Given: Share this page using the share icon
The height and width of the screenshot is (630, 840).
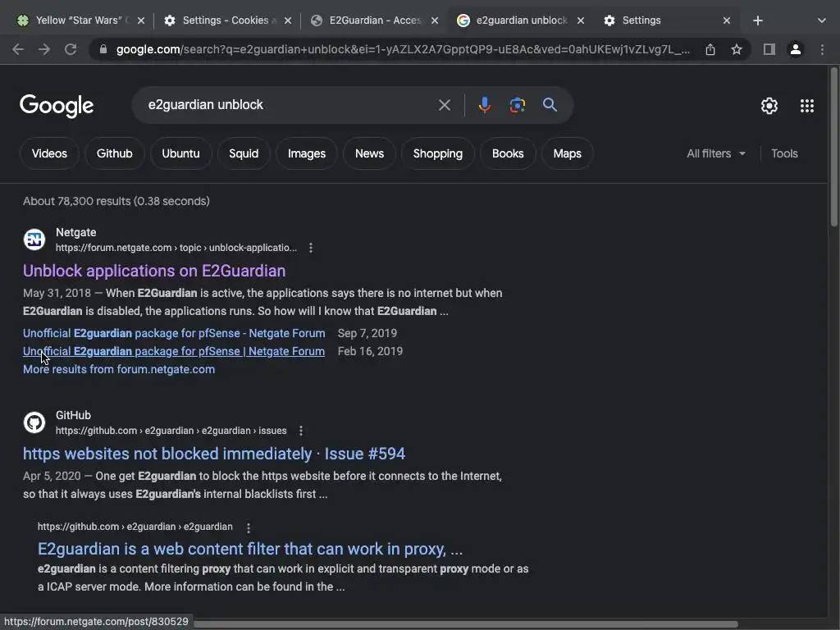Looking at the screenshot, I should click(710, 49).
